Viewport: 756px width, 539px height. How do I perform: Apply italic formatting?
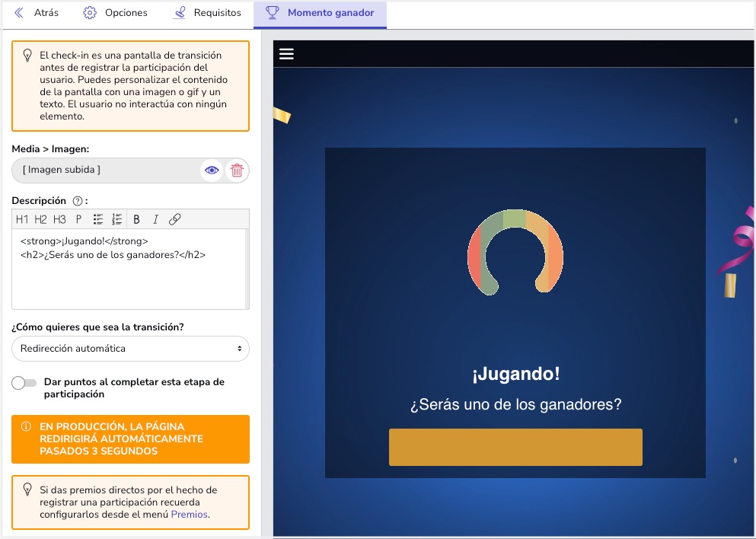(x=155, y=219)
